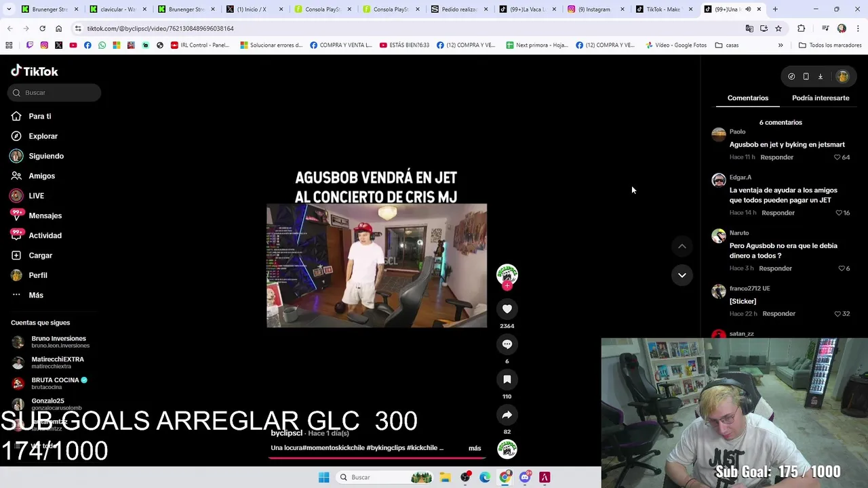Reply to Edgar.A's comment with Responder

pos(778,213)
